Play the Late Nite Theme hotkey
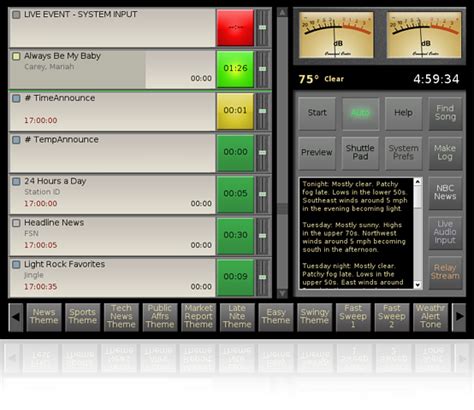 [237, 317]
